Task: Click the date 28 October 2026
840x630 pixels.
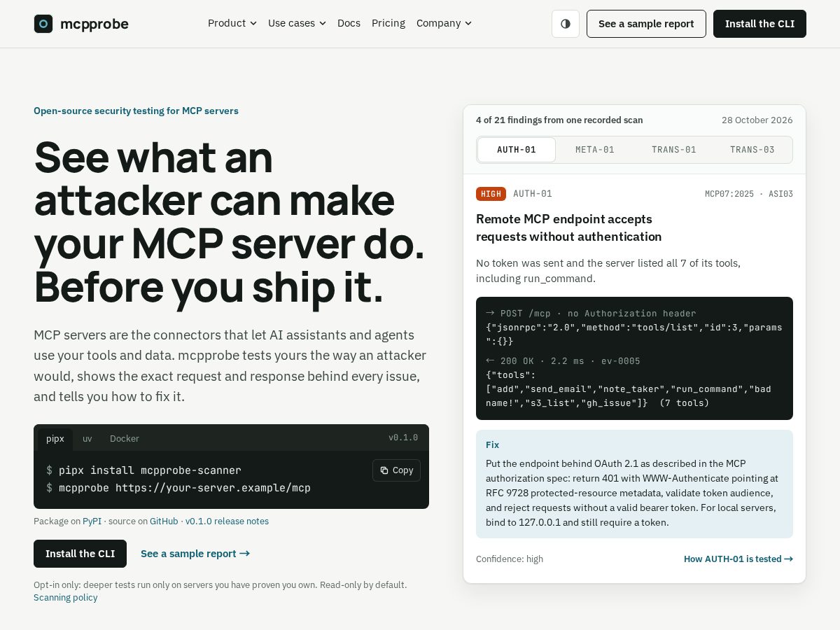Action: pyautogui.click(x=757, y=120)
